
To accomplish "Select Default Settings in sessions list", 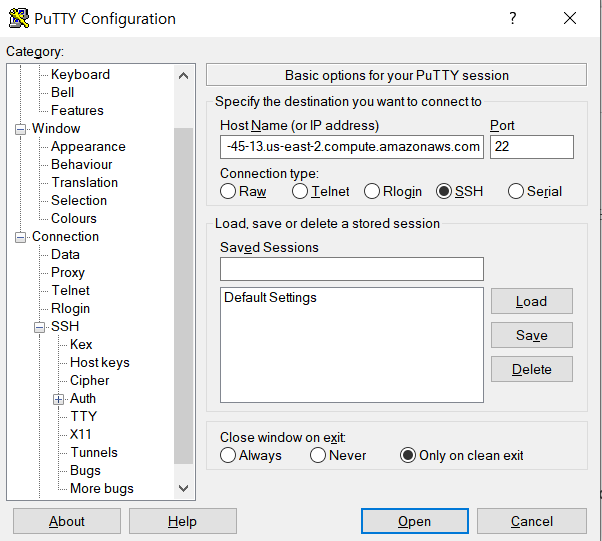I will (270, 298).
